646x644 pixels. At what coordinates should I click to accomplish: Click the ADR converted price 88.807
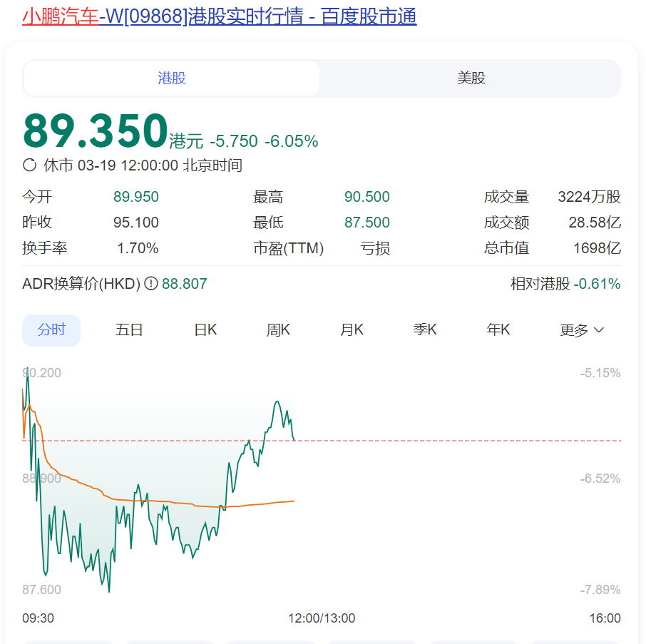(x=184, y=284)
